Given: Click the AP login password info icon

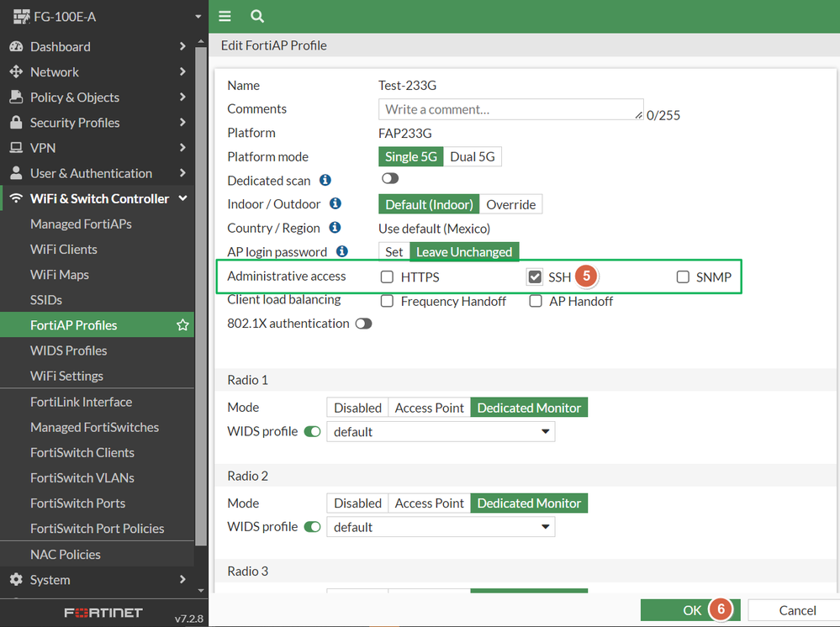Looking at the screenshot, I should pyautogui.click(x=341, y=251).
